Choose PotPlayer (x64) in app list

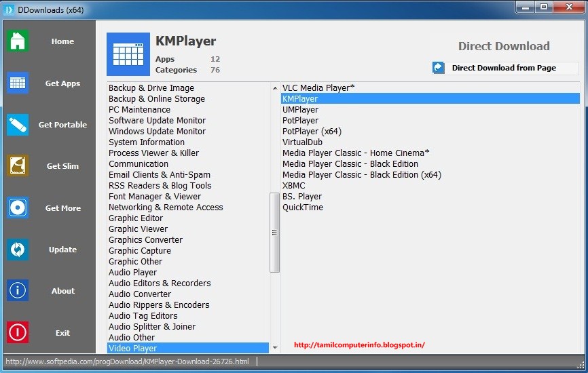430,132
